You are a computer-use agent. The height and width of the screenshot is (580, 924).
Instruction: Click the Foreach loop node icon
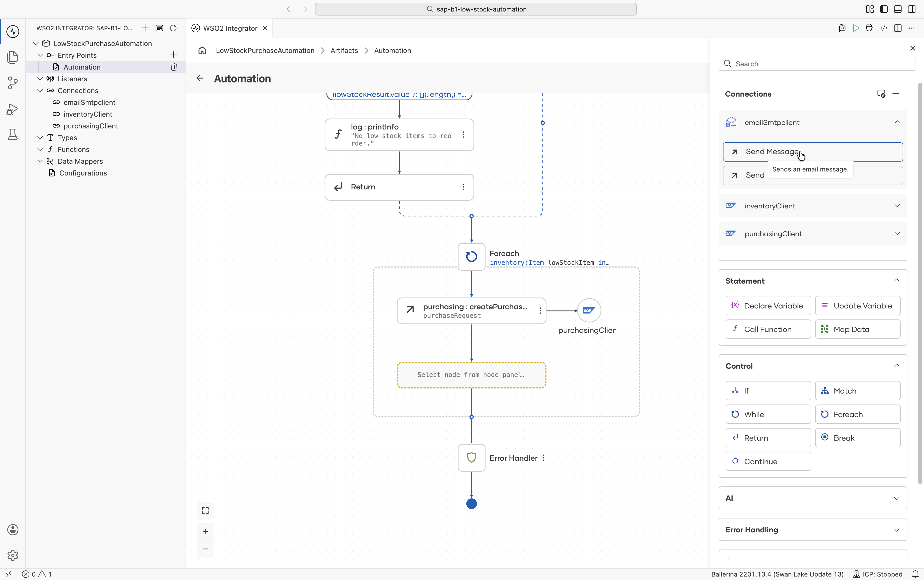tap(471, 257)
